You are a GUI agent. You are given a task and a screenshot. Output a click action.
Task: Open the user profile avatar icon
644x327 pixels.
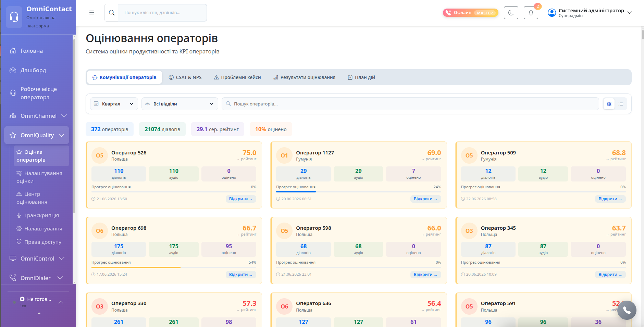click(552, 13)
